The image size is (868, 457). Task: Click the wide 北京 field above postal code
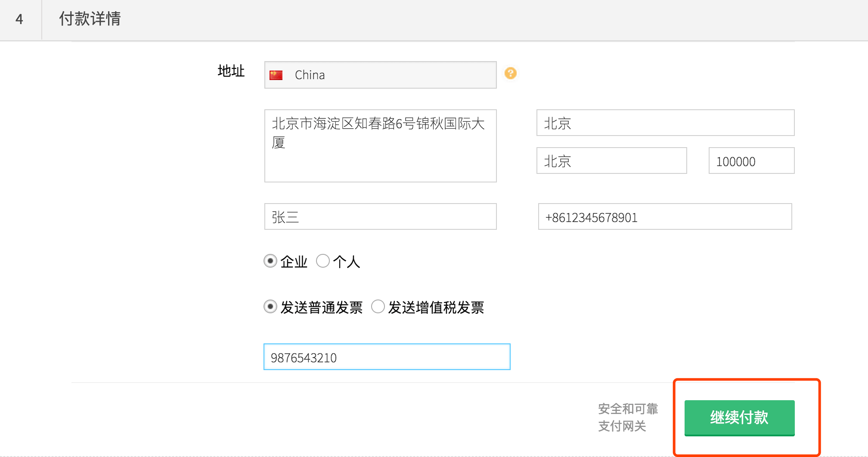[x=665, y=123]
